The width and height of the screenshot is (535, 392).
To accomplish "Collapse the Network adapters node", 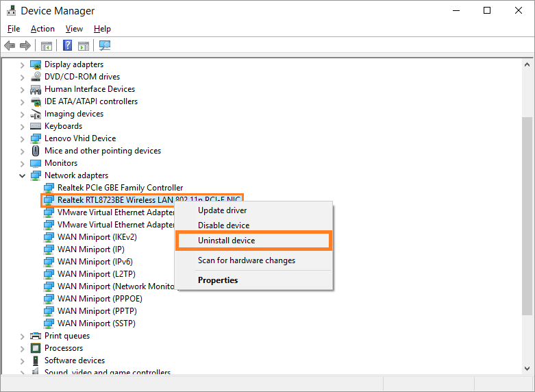I will [22, 176].
